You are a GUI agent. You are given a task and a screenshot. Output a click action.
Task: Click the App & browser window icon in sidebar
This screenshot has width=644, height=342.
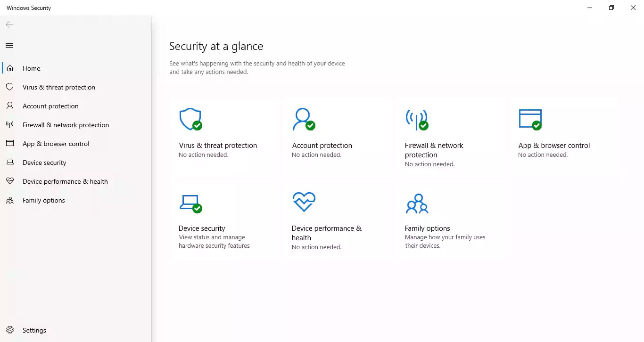[10, 144]
